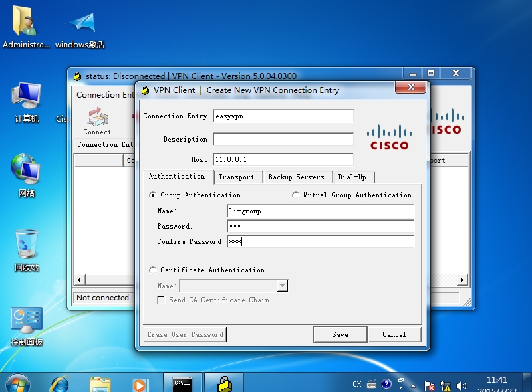Click the Connect toolbar icon in VPN Client
Image resolution: width=532 pixels, height=392 pixels.
(97, 121)
